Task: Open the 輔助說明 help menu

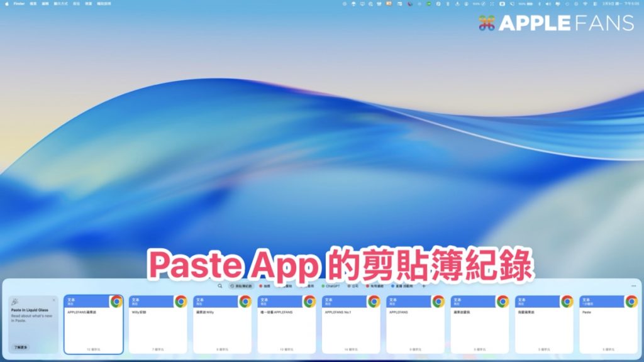Action: [x=105, y=4]
